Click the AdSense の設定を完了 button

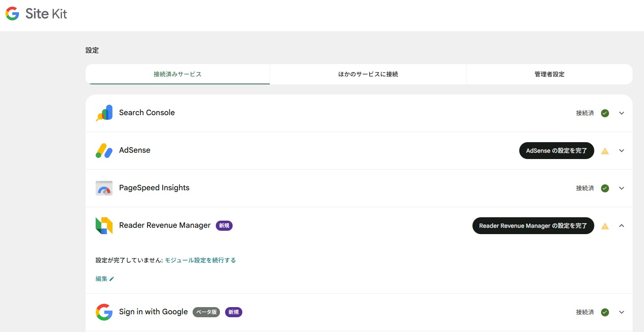coord(556,151)
